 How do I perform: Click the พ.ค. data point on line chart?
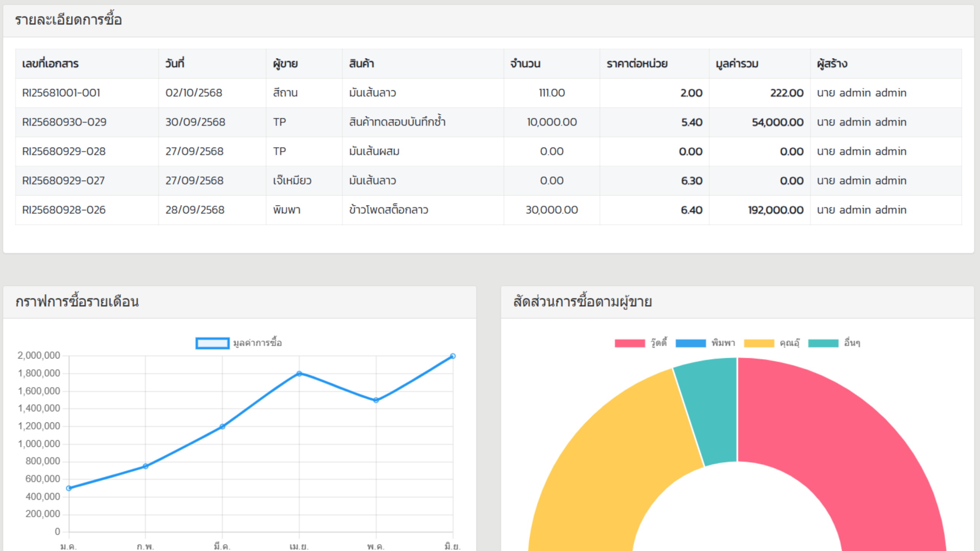pos(376,400)
